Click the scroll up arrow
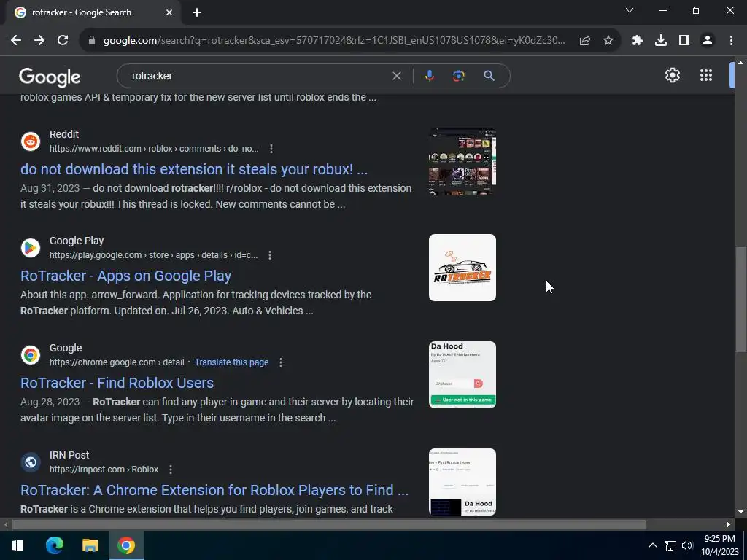 tap(740, 63)
